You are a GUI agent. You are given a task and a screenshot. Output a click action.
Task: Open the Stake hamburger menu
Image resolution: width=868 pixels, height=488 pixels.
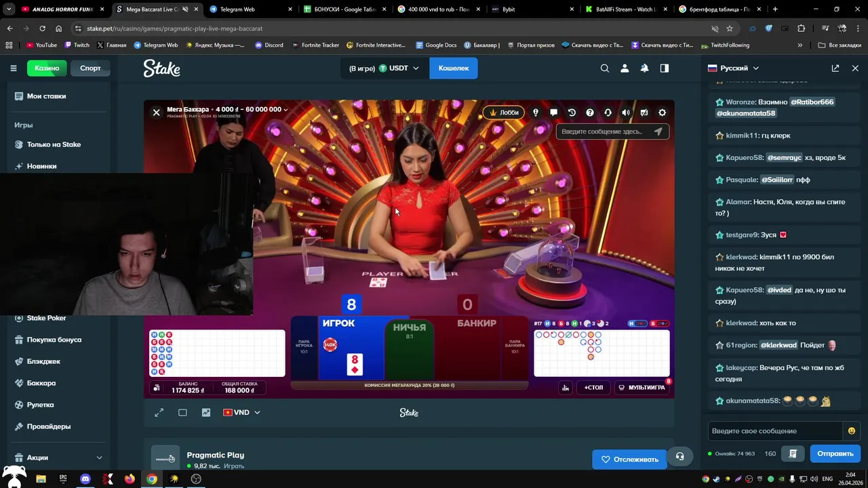tap(13, 68)
